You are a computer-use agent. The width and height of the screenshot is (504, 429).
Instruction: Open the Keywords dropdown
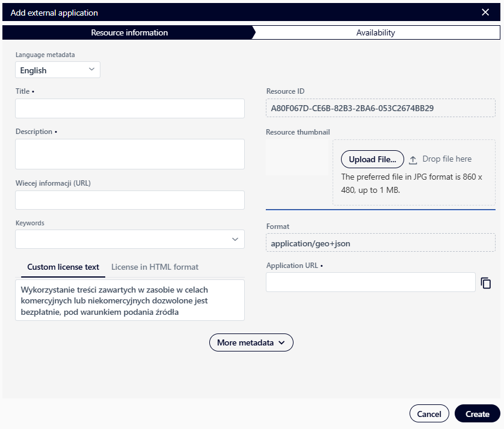[235, 239]
